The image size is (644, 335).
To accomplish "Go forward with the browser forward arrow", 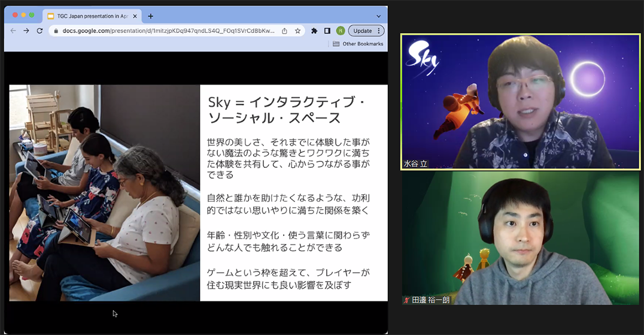I will 26,31.
